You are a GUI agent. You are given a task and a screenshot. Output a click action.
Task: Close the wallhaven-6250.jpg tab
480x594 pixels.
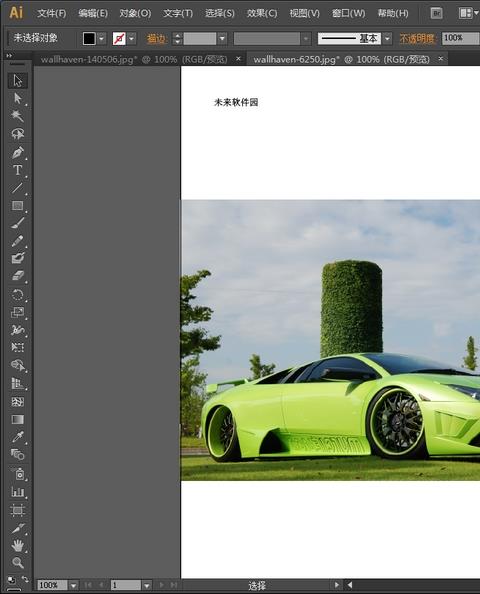click(441, 59)
